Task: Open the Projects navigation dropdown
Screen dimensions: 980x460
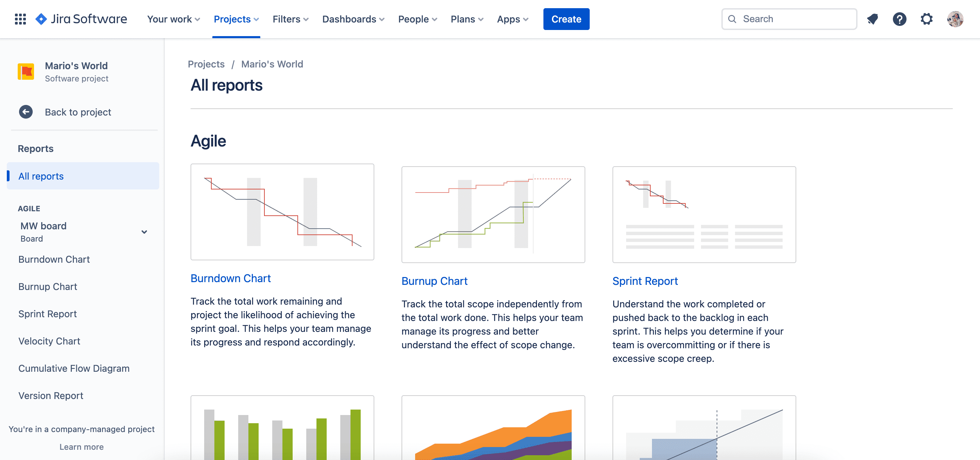Action: (236, 19)
